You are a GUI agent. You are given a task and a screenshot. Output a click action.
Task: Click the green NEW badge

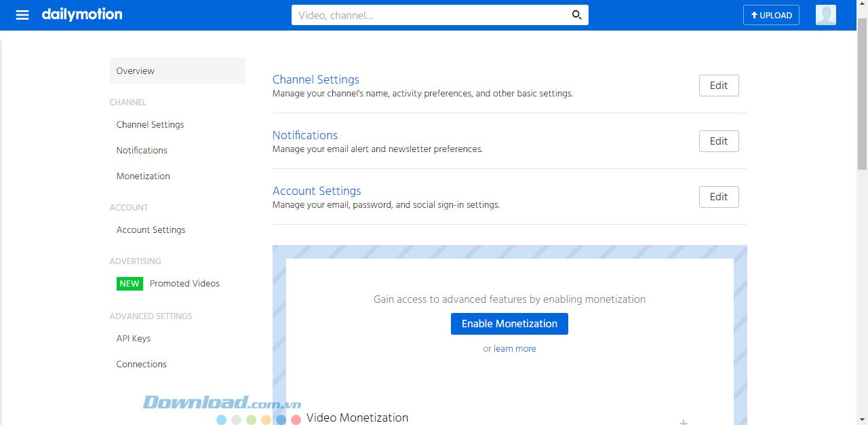[x=130, y=284]
